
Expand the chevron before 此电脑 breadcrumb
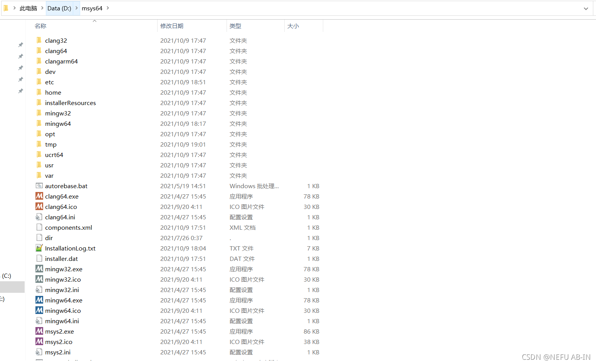[15, 8]
